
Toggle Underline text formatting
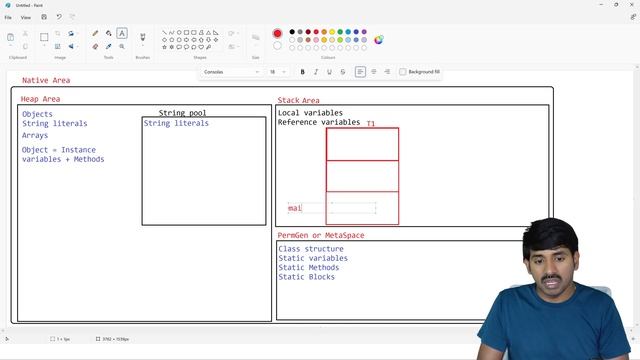tap(329, 72)
